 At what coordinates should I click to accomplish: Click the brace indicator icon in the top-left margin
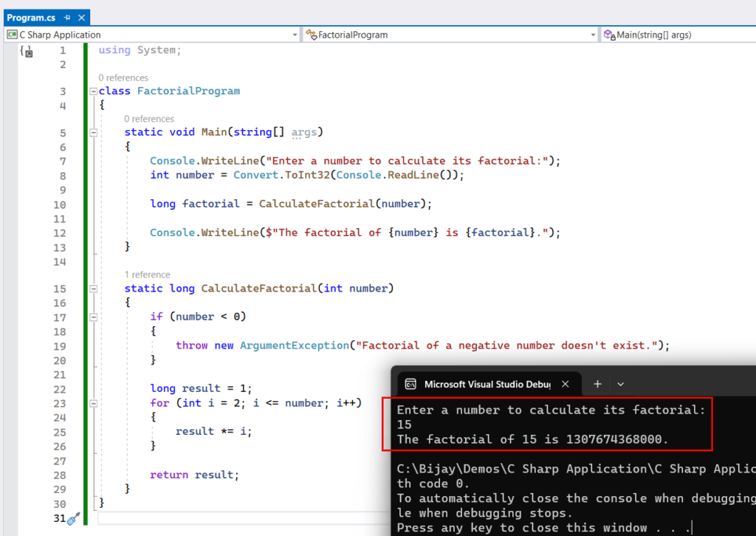[x=25, y=50]
